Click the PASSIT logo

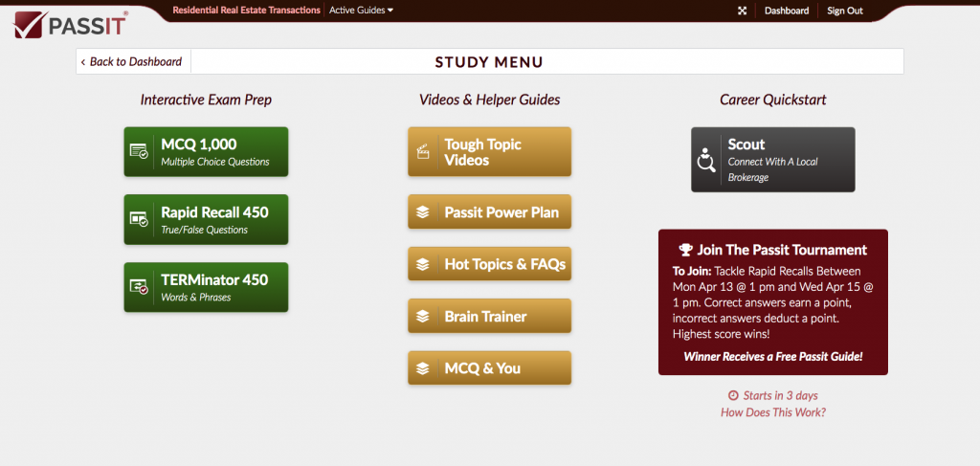pyautogui.click(x=71, y=24)
